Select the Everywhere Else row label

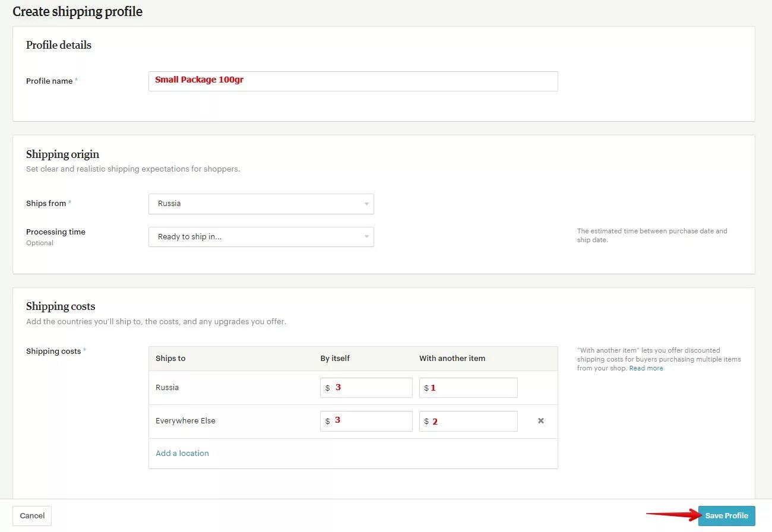[185, 421]
